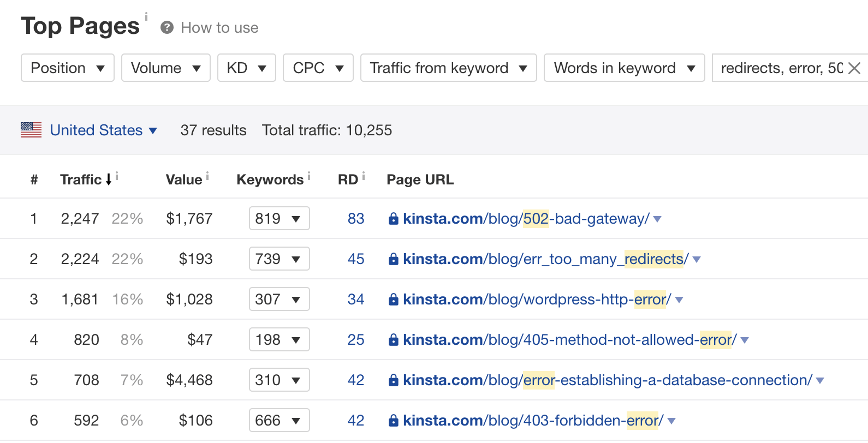The height and width of the screenshot is (443, 868).
Task: Expand the 739 keywords dropdown
Action: (x=280, y=259)
